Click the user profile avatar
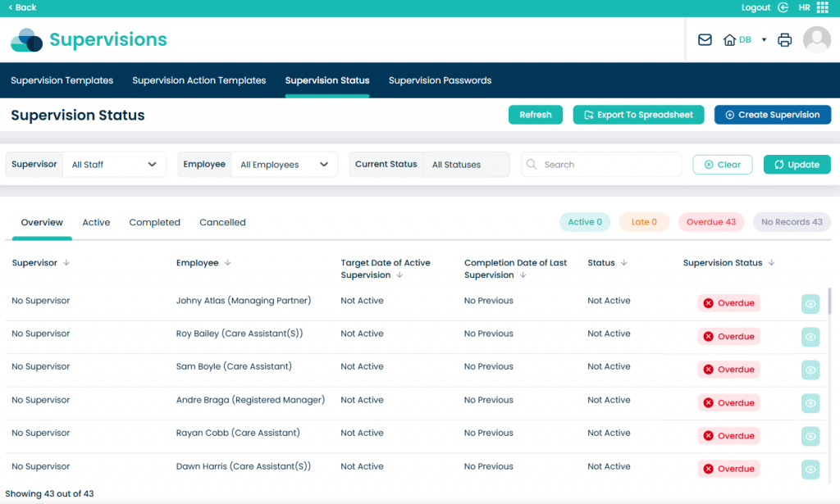The height and width of the screenshot is (504, 840). click(816, 39)
